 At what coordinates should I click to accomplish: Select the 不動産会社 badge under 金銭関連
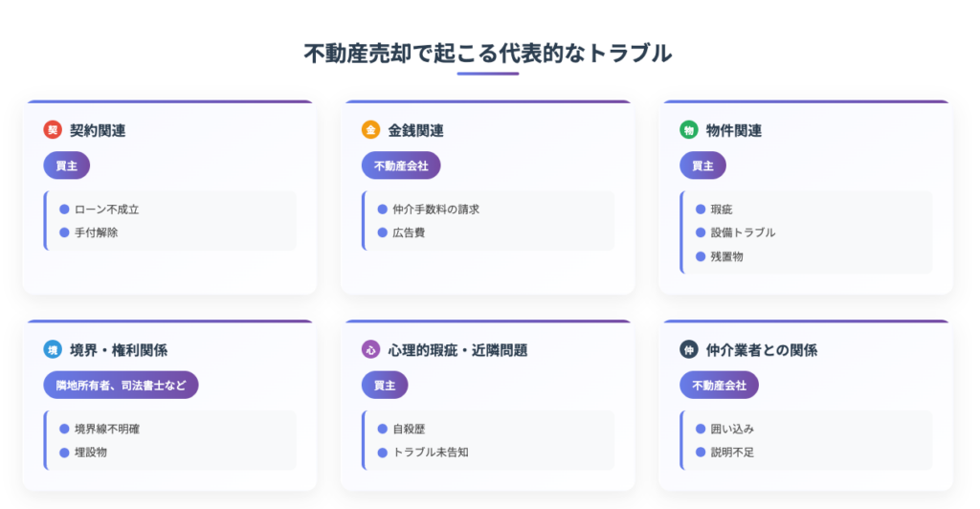[401, 166]
